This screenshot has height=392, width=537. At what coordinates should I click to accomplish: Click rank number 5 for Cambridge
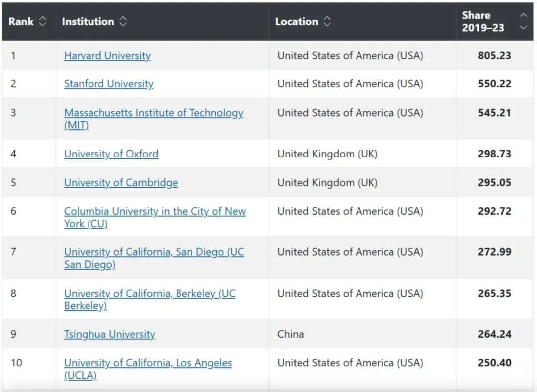(x=13, y=182)
